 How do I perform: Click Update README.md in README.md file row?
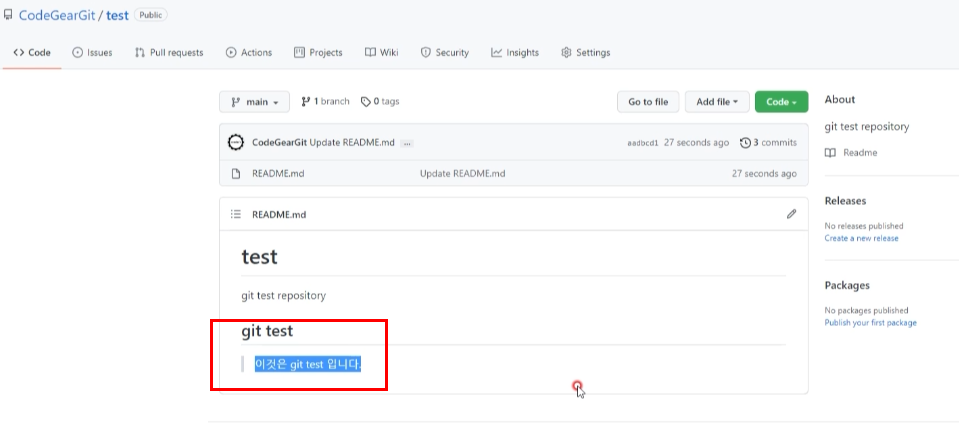coord(462,174)
